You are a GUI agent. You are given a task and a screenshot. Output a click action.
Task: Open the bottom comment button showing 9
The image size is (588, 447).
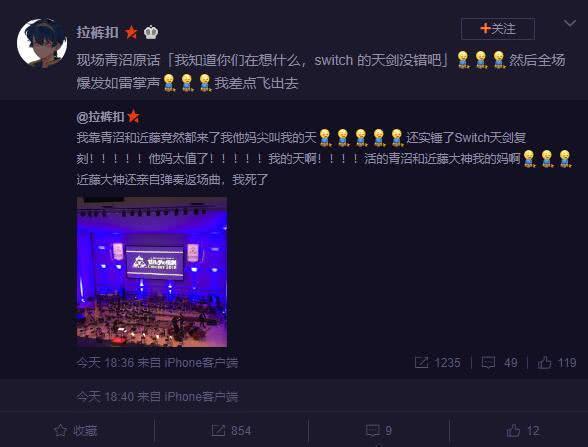[x=379, y=430]
